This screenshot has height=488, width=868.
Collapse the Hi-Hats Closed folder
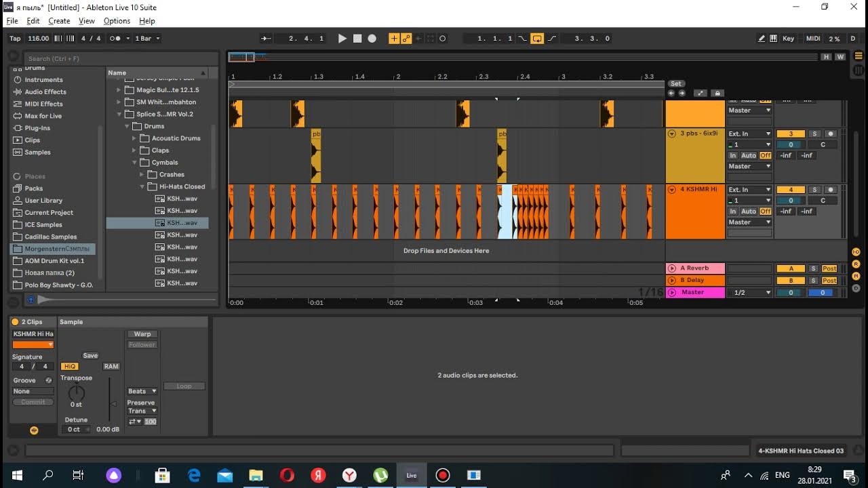pyautogui.click(x=142, y=187)
